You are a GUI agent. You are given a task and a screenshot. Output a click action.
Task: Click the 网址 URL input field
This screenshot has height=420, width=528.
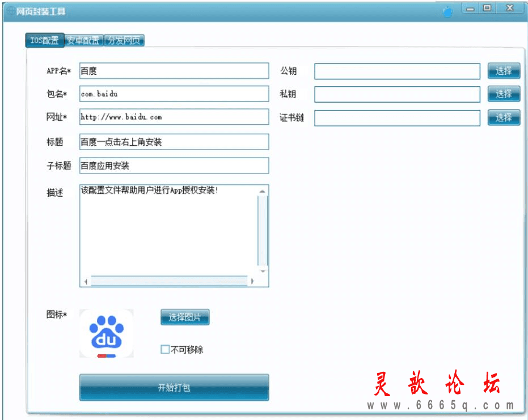coord(174,117)
